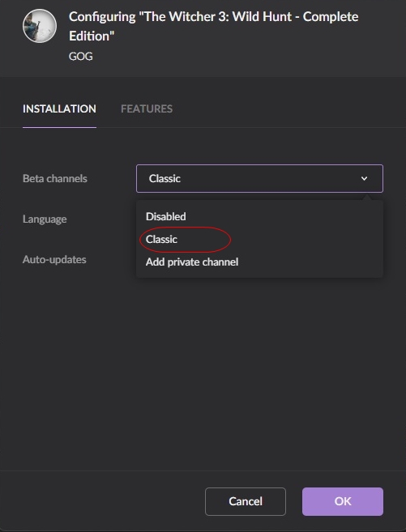Click the Cancel button

click(246, 501)
